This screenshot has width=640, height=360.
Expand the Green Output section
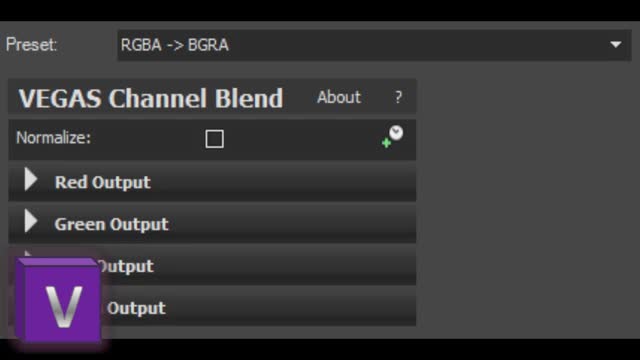[x=31, y=221]
